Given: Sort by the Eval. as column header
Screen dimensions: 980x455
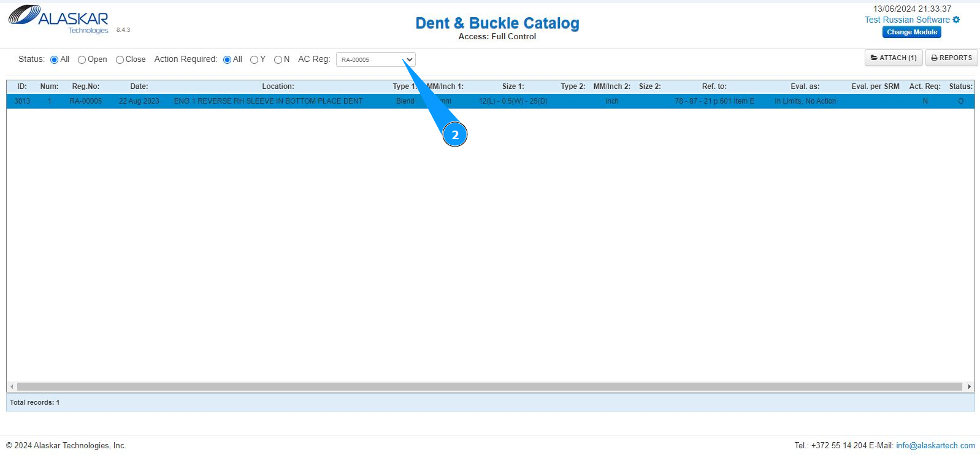Looking at the screenshot, I should tap(805, 86).
